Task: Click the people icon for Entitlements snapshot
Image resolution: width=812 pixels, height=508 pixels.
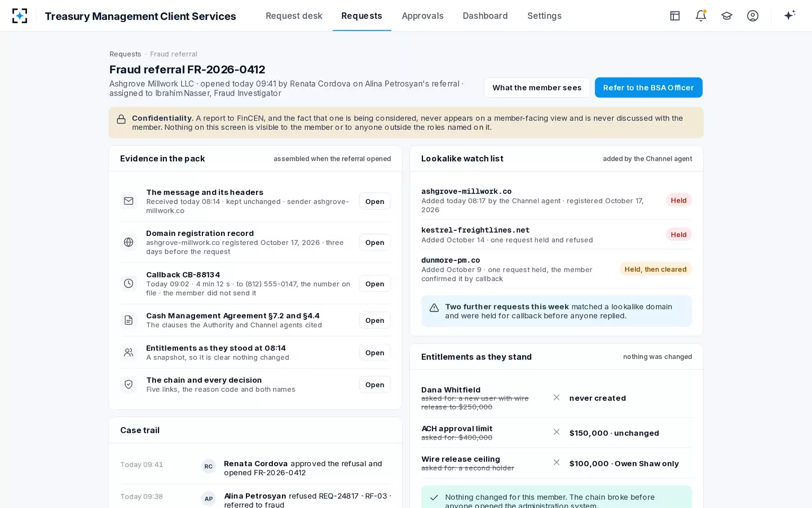Action: click(129, 352)
